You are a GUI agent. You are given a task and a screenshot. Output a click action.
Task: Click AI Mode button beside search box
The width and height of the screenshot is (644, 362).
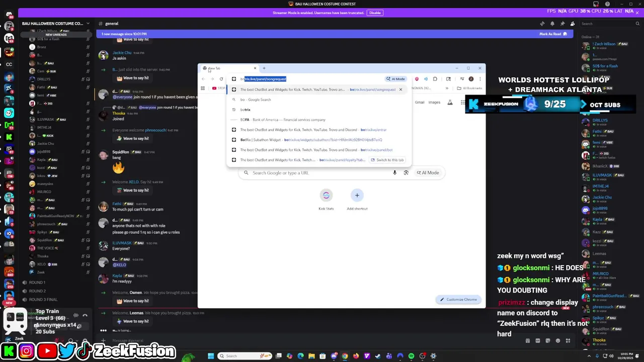[x=427, y=173]
